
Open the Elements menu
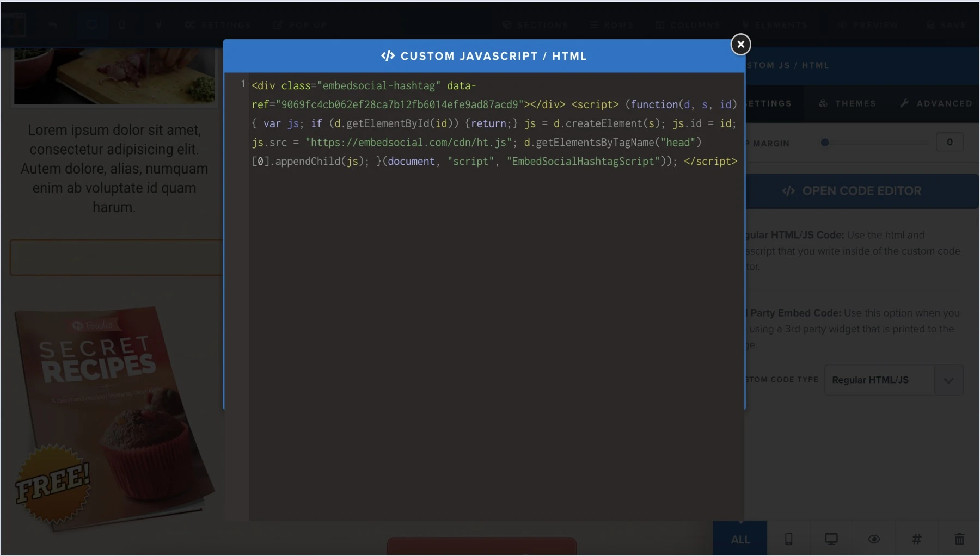click(x=775, y=25)
